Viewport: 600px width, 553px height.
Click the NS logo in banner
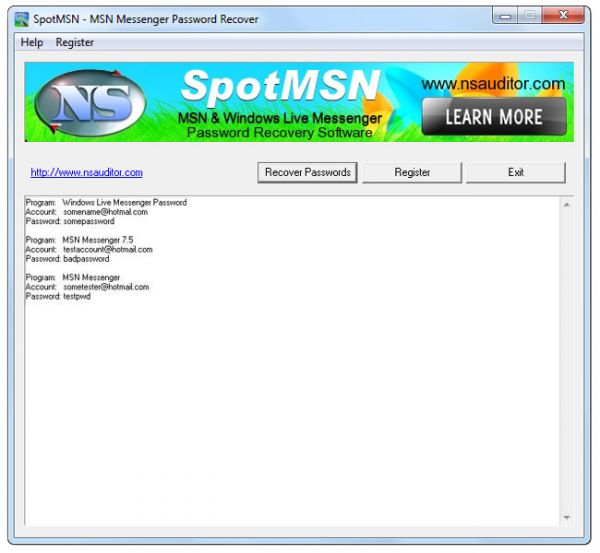coord(90,103)
